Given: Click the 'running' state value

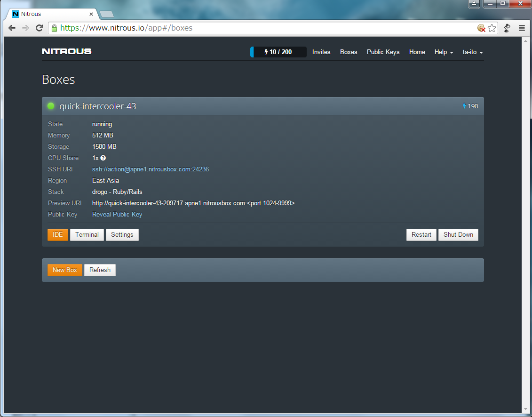Looking at the screenshot, I should click(102, 124).
